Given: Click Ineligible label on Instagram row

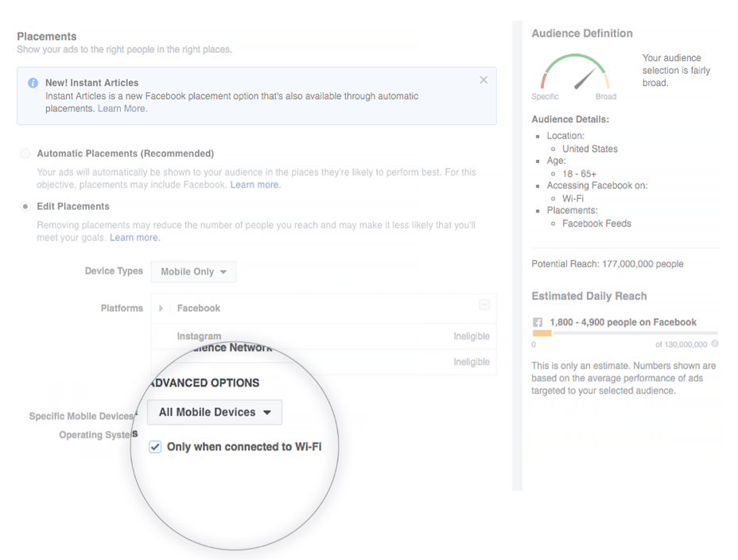Looking at the screenshot, I should pyautogui.click(x=472, y=336).
